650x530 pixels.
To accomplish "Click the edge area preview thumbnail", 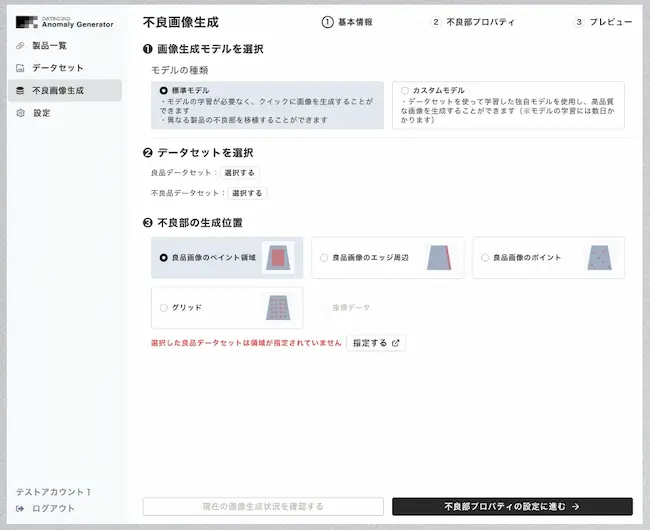I will (x=440, y=257).
